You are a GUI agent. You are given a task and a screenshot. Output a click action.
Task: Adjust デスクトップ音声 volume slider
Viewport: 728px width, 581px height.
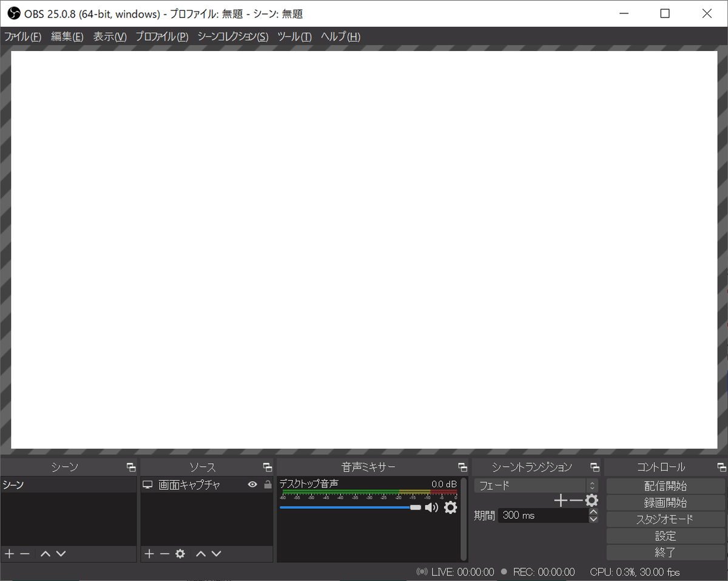pyautogui.click(x=350, y=507)
